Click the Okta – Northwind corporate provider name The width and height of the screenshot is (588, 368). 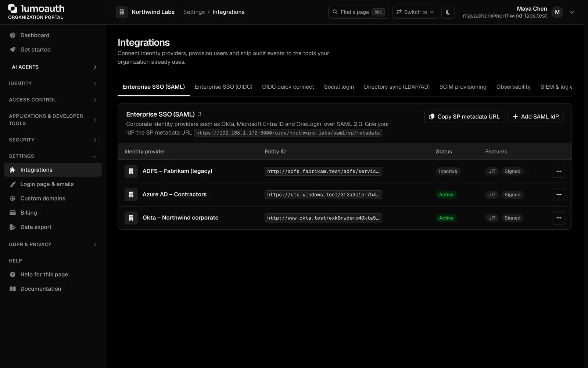[x=180, y=218]
